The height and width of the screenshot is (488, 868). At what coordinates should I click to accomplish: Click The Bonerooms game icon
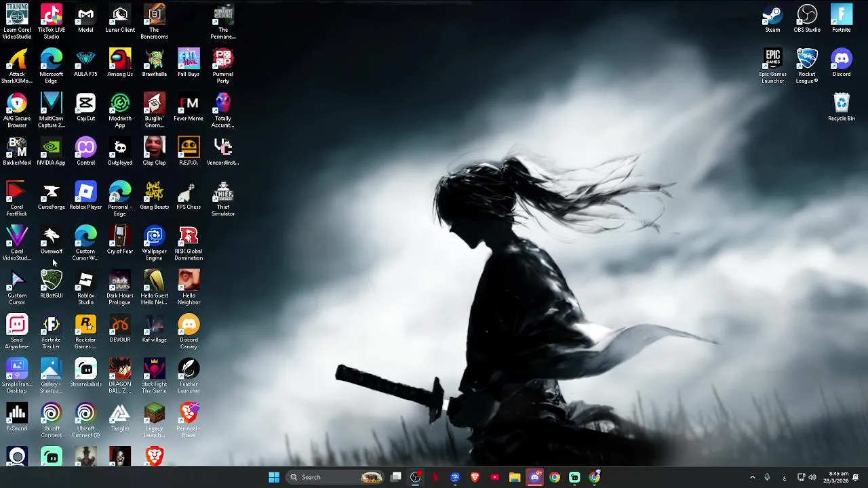154,22
